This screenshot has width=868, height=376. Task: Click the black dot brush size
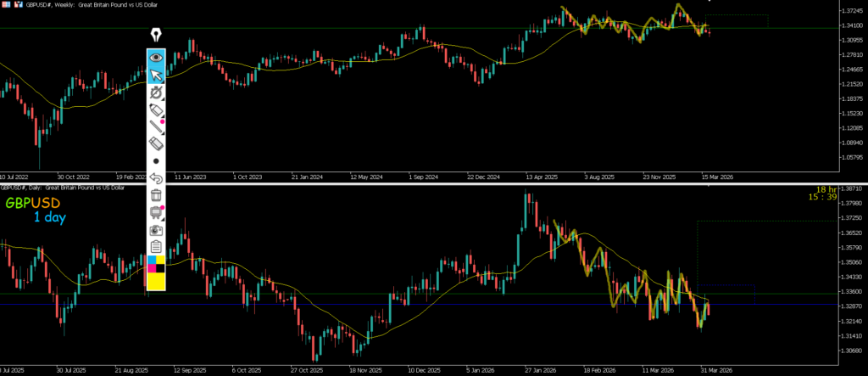pyautogui.click(x=156, y=160)
